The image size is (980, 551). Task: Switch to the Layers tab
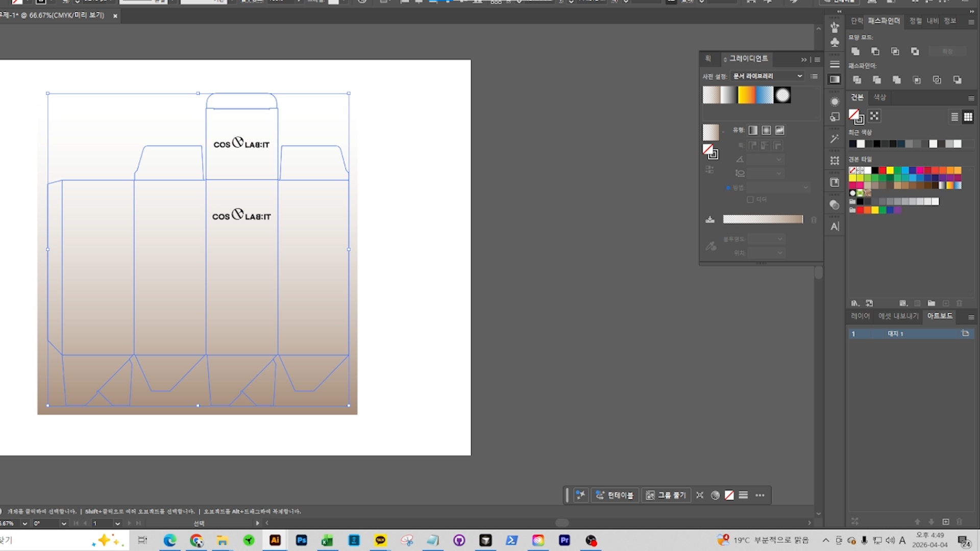(x=860, y=316)
